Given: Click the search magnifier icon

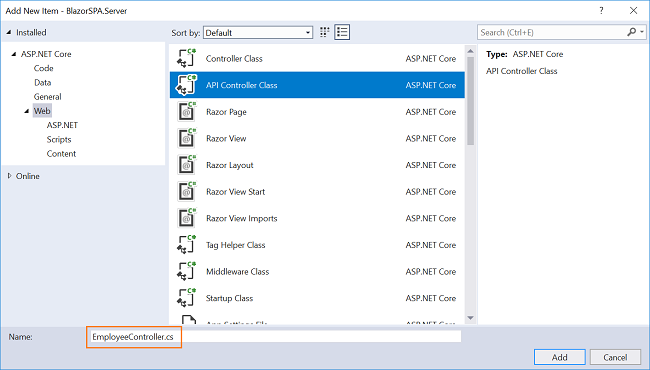Looking at the screenshot, I should pos(631,32).
